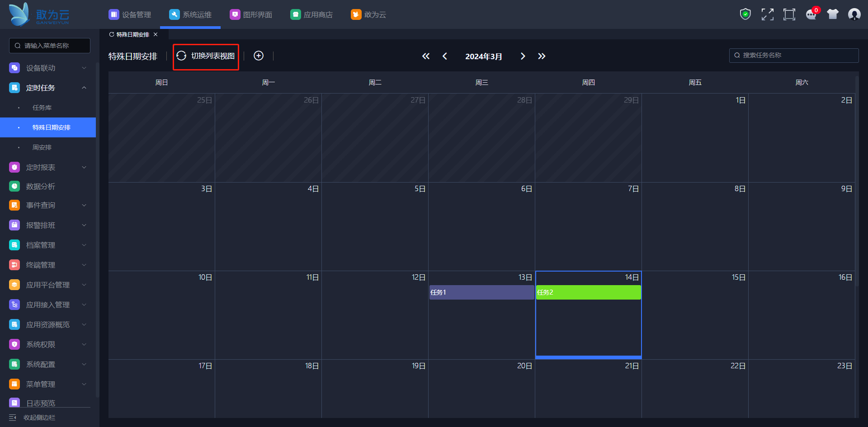Expand the 终端管理 menu chevron

click(84, 265)
